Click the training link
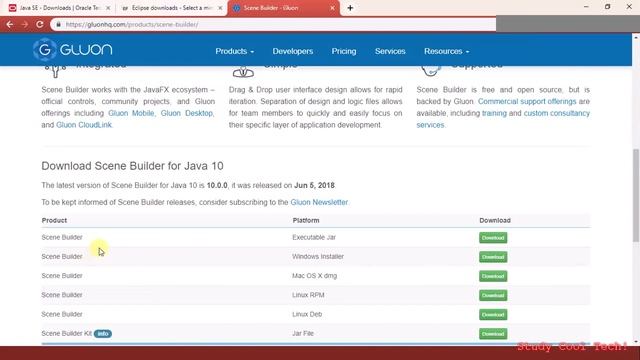Viewport: 640px width, 360px height. tap(494, 113)
